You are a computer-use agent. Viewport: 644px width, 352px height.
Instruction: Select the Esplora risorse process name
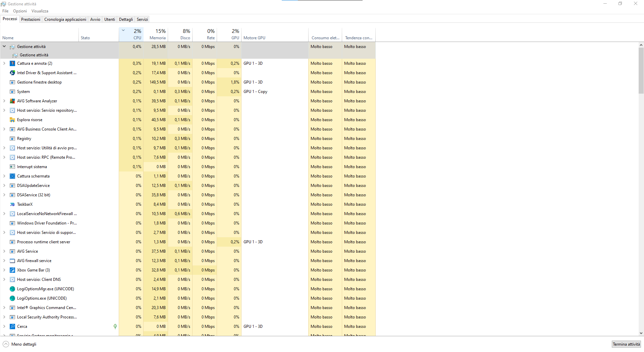tap(30, 120)
